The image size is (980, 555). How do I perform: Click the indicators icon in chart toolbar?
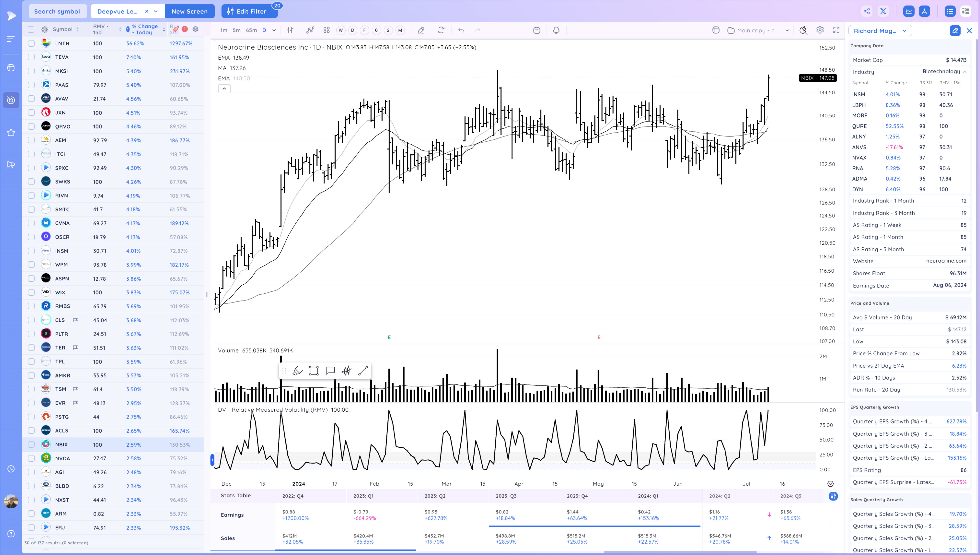point(310,30)
